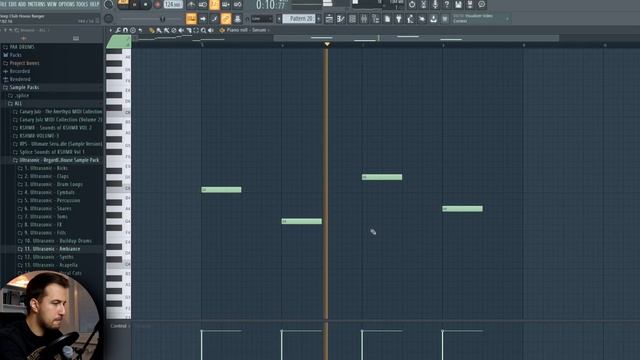The height and width of the screenshot is (360, 640).
Task: Open the Line snap selector dropdown
Action: pyautogui.click(x=262, y=19)
